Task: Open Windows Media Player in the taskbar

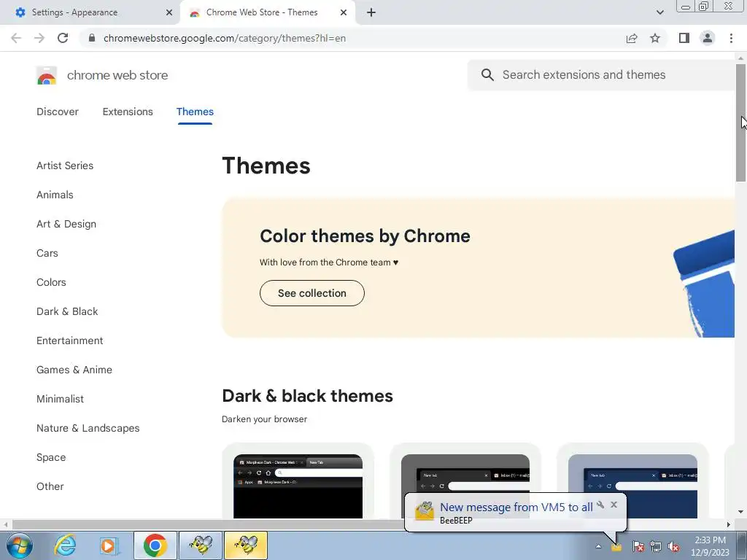Action: coord(109,545)
